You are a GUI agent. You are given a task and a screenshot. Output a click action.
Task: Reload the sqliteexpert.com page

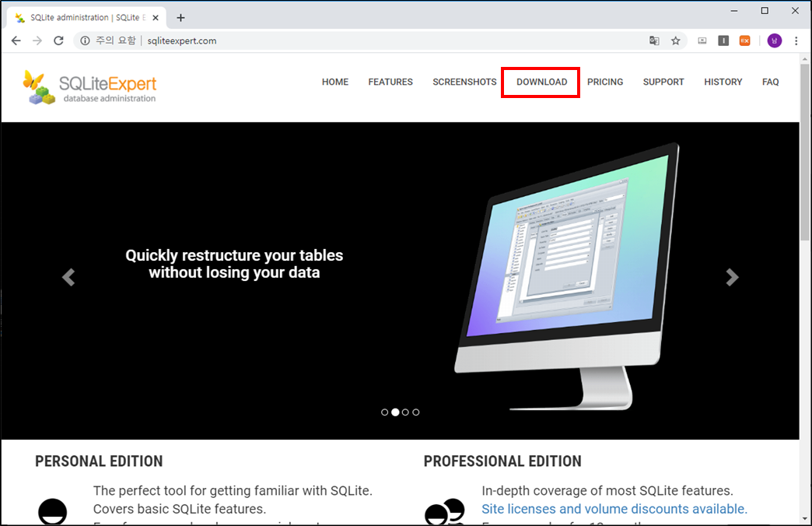click(58, 40)
